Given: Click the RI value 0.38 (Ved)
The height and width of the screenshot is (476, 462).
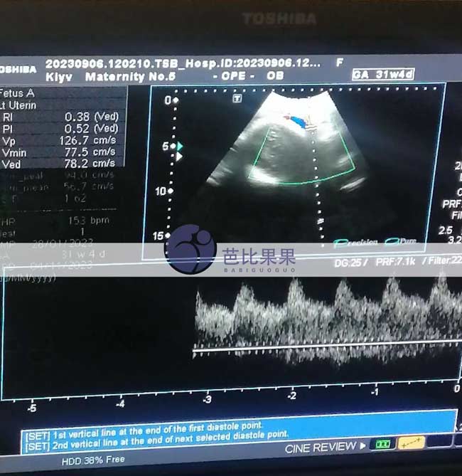Looking at the screenshot, I should [x=92, y=117].
